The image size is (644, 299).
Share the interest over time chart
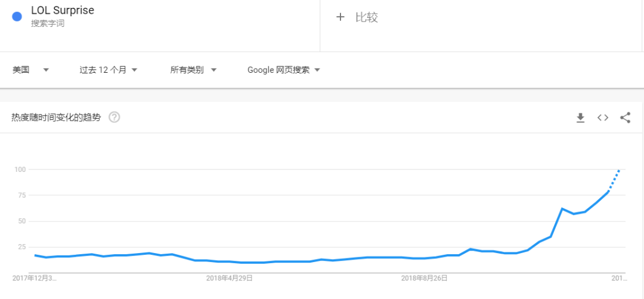coord(625,118)
